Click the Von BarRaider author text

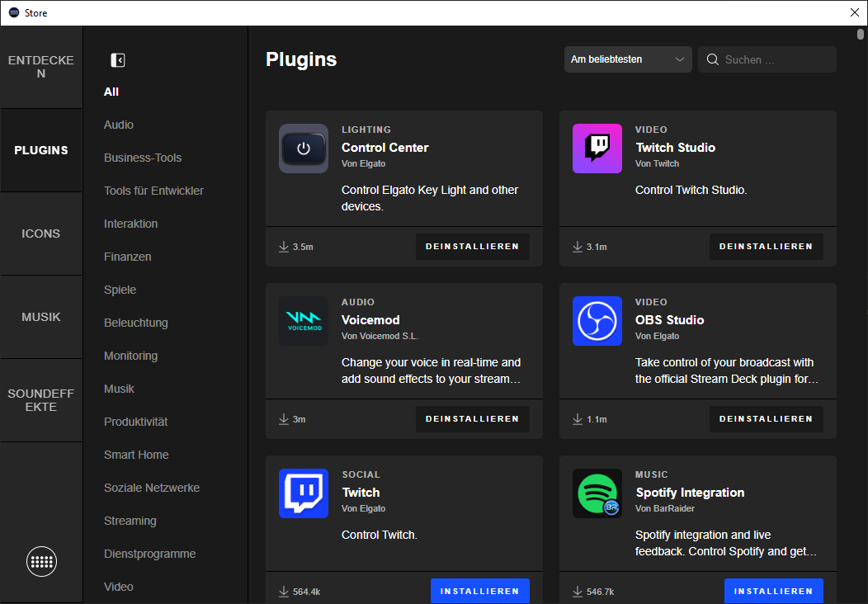(x=664, y=508)
